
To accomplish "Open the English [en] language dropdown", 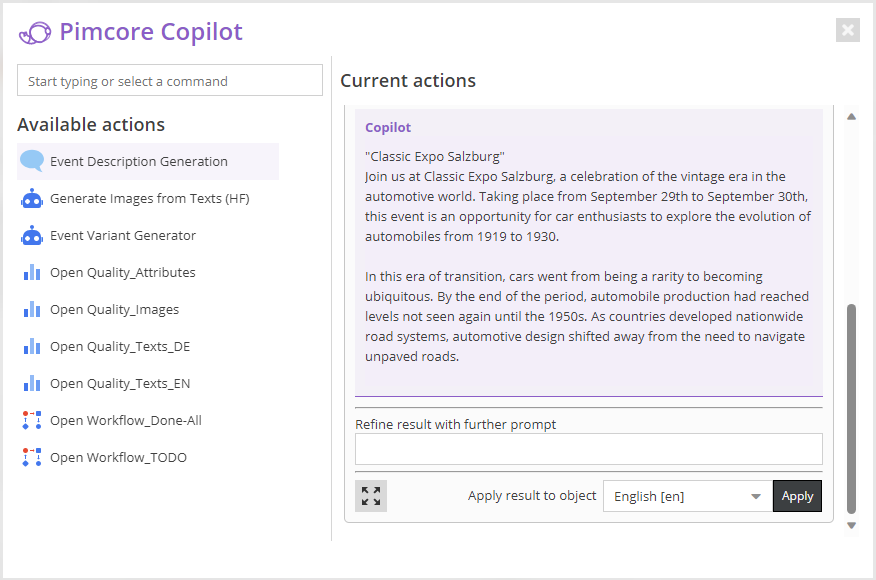I will [x=688, y=496].
